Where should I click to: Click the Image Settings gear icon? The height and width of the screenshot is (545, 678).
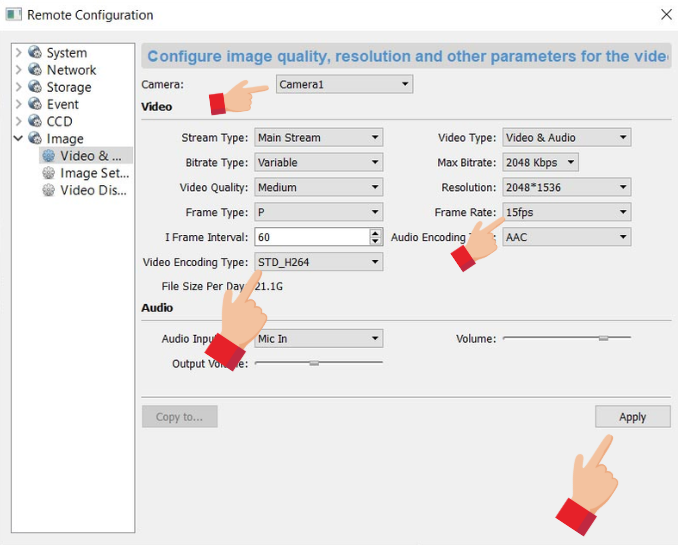[x=48, y=173]
